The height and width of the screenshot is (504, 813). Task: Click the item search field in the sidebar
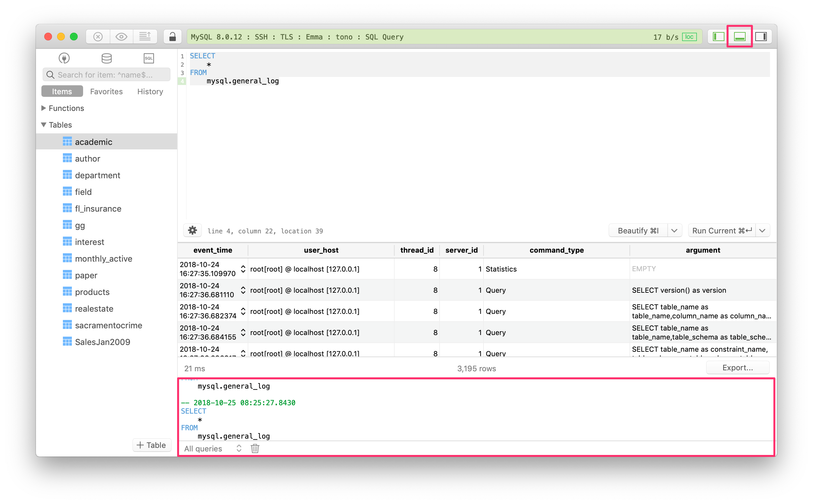point(106,74)
